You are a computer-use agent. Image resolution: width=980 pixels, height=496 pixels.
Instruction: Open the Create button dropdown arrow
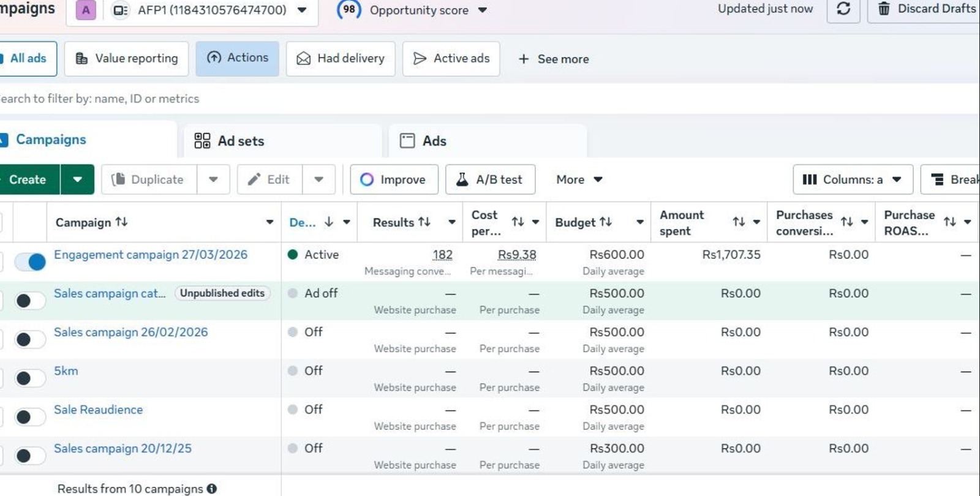point(77,179)
